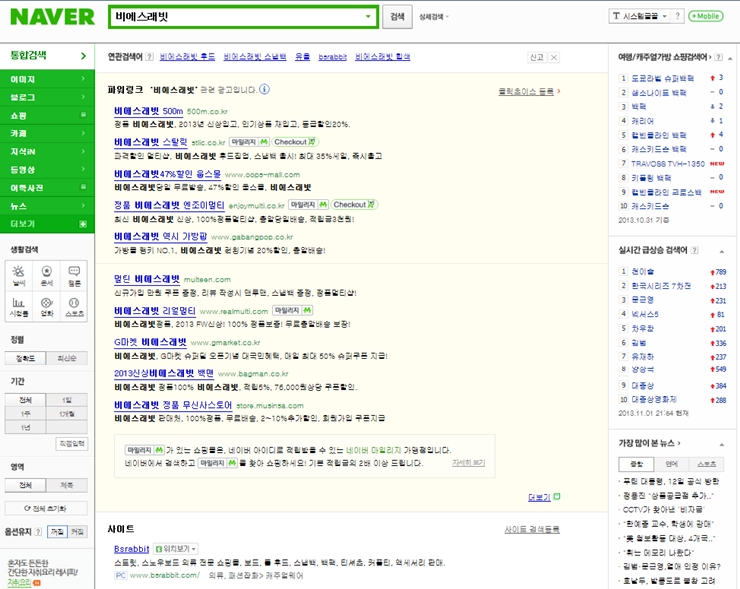Click the 마일리지 M badge on realmulti.com ad
The image size is (740, 589).
click(293, 311)
